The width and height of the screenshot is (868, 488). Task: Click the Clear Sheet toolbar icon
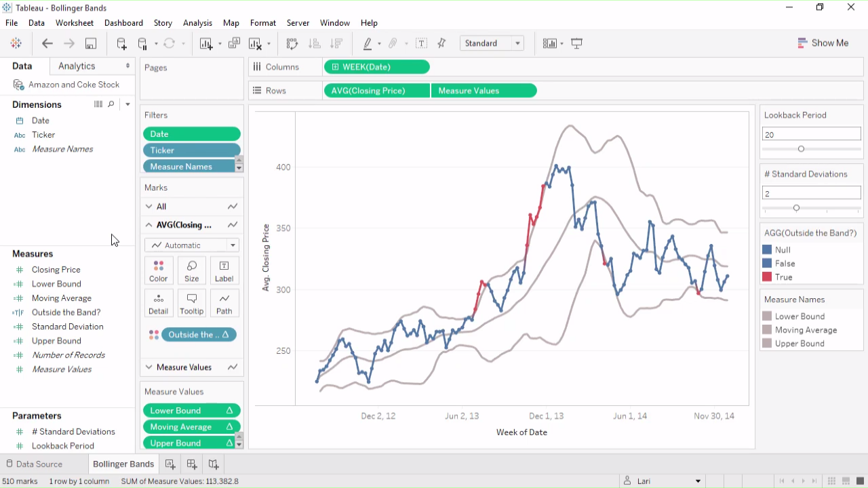pyautogui.click(x=254, y=43)
